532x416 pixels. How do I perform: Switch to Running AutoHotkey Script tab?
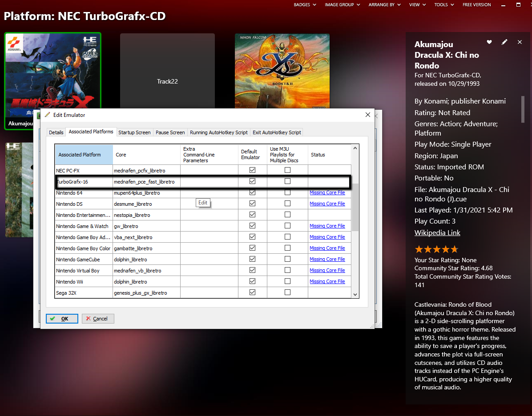[x=219, y=132]
